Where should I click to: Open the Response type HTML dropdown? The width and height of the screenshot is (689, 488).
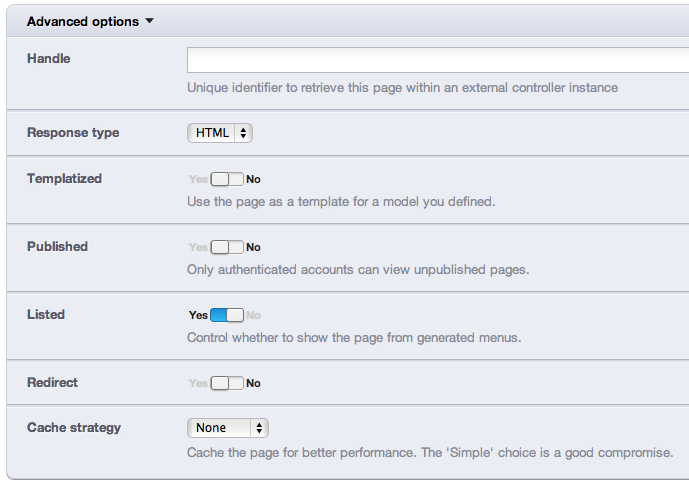219,133
